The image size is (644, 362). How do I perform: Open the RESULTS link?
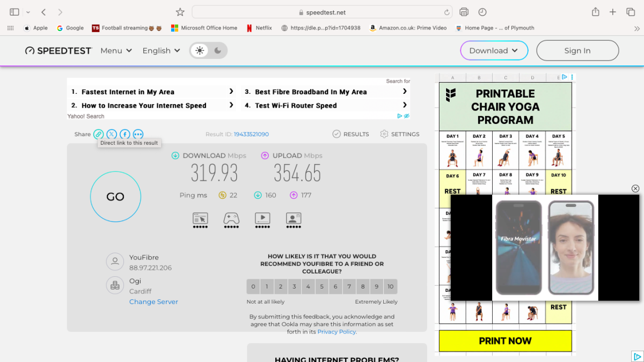coord(350,134)
